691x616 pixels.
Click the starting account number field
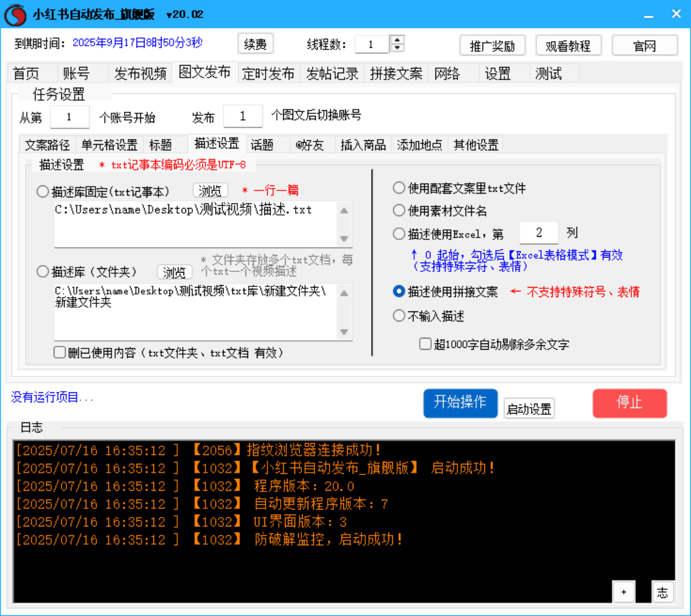[70, 117]
